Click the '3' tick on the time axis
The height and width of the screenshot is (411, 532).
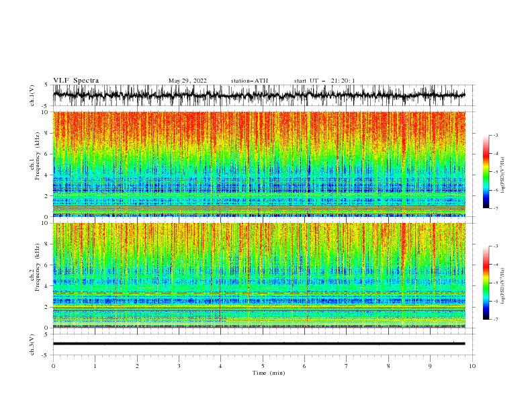[179, 366]
